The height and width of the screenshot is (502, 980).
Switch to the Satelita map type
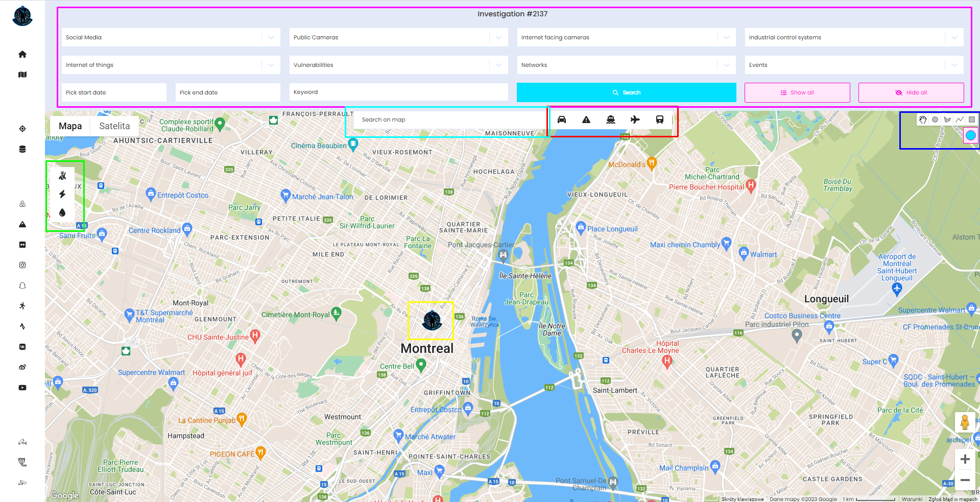pos(114,126)
